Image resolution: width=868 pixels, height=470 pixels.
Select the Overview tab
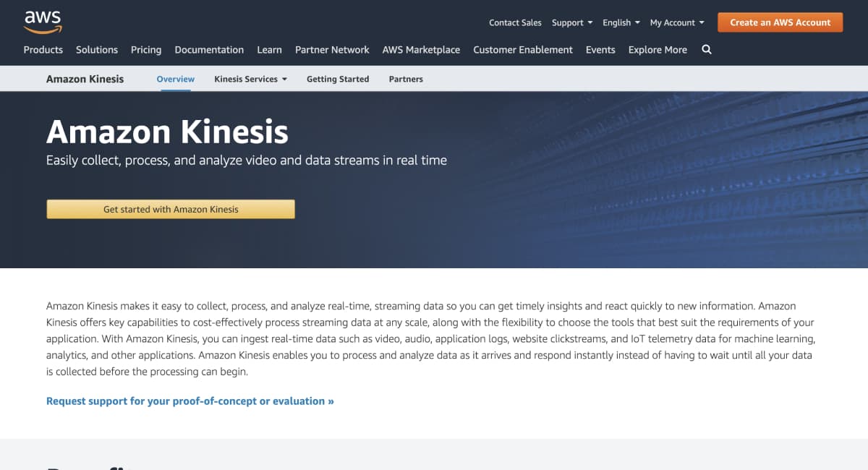176,79
